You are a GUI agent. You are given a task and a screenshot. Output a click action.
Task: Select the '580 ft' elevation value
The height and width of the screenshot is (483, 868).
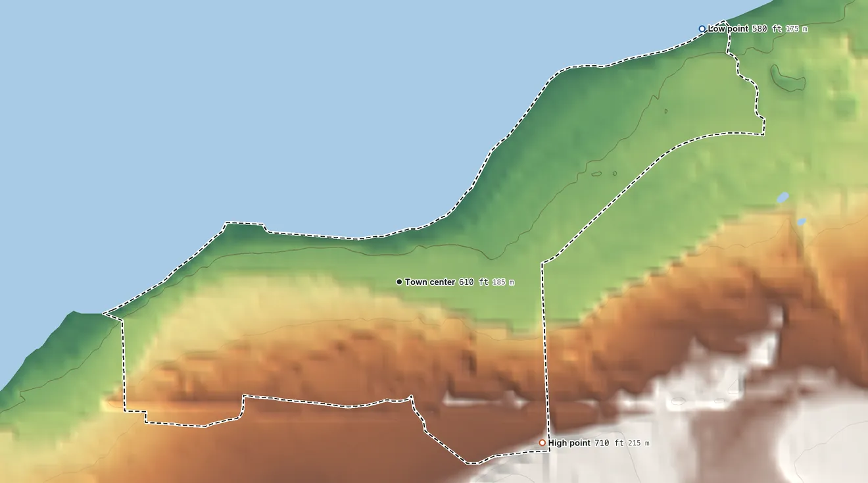(x=765, y=29)
